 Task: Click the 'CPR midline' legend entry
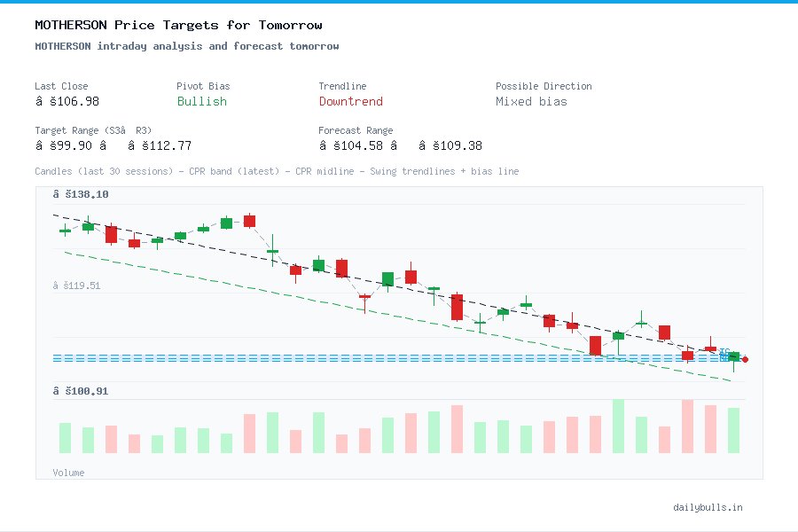(323, 171)
